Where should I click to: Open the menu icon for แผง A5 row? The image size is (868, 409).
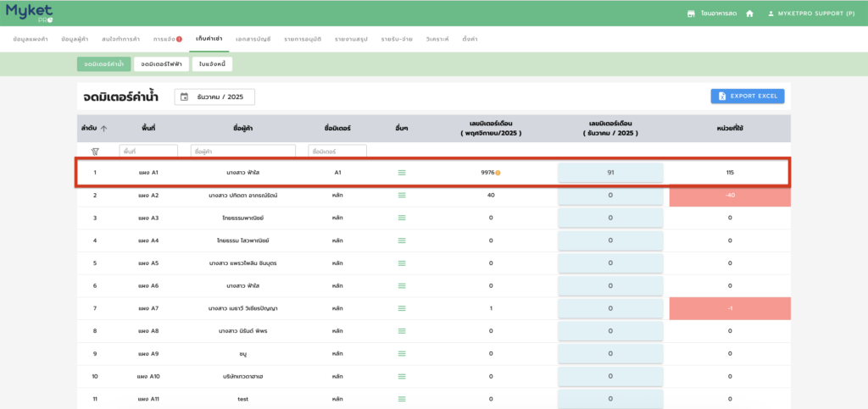(402, 263)
